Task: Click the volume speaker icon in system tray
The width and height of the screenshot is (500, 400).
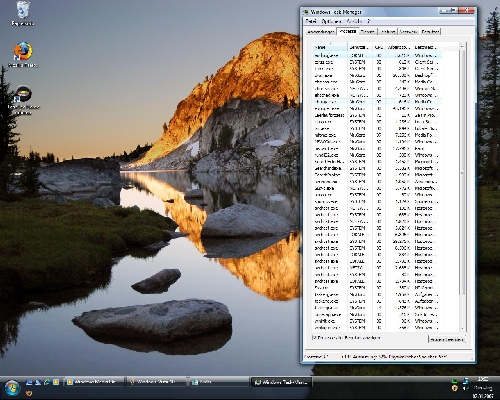Action: (465, 388)
